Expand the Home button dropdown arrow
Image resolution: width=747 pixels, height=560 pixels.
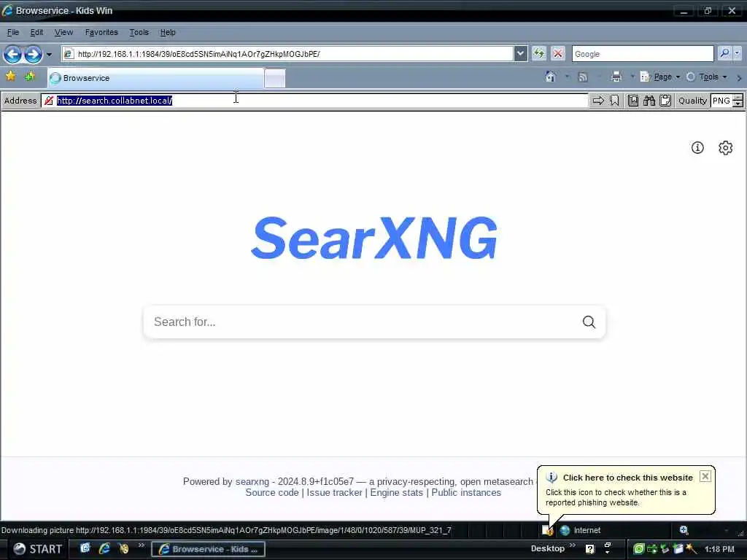click(x=567, y=77)
